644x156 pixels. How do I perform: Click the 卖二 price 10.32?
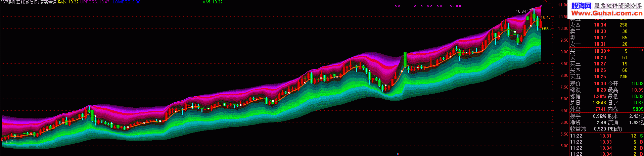click(600, 38)
